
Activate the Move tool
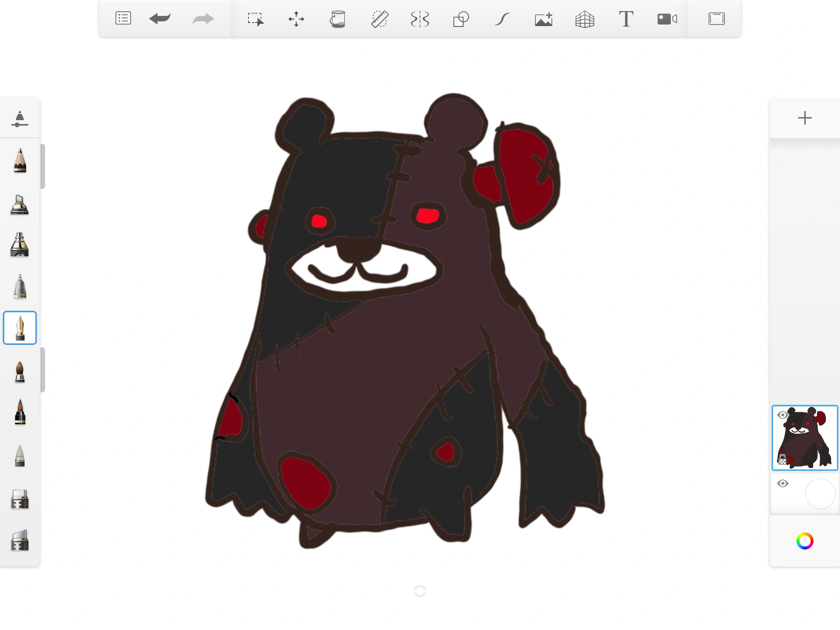click(x=296, y=18)
